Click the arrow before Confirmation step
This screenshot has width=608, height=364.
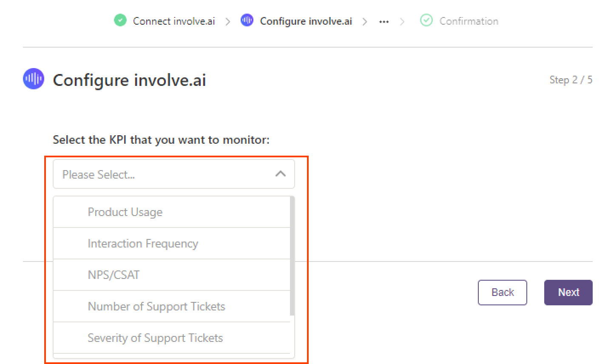click(x=402, y=21)
